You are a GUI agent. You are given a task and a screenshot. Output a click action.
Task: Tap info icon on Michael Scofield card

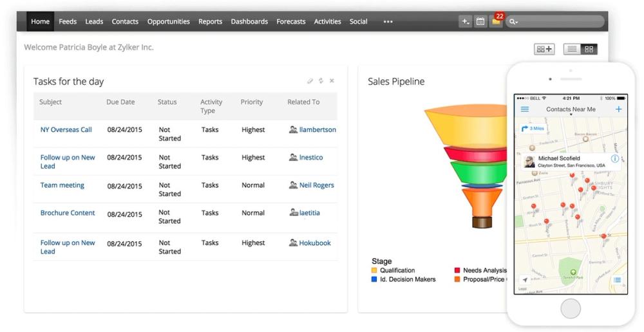pos(615,158)
